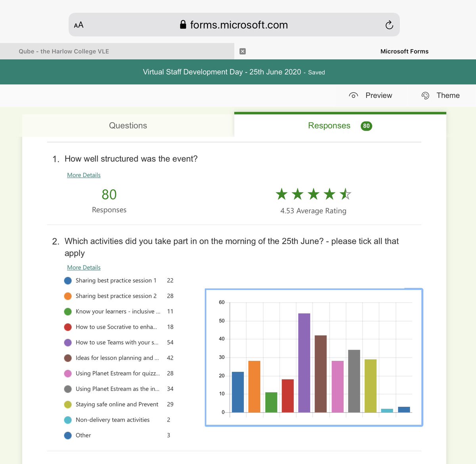Click the Theme palette icon
Screen dimensions: 476x464
pos(425,95)
